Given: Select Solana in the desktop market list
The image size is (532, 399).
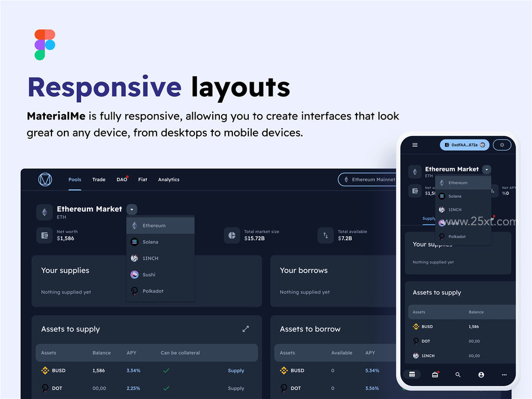Looking at the screenshot, I should pyautogui.click(x=160, y=242).
